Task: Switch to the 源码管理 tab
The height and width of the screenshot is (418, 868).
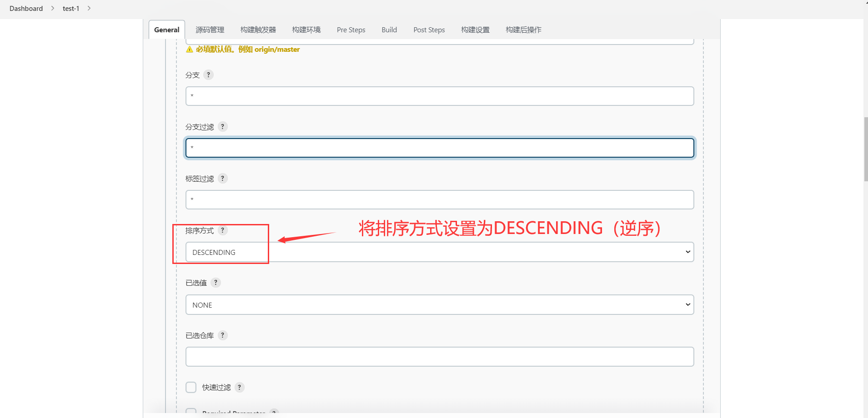Action: point(210,30)
